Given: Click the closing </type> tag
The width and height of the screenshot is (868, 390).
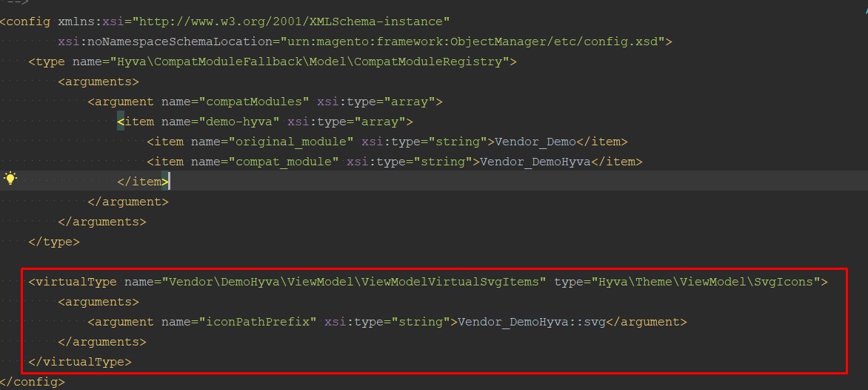Looking at the screenshot, I should pos(54,242).
